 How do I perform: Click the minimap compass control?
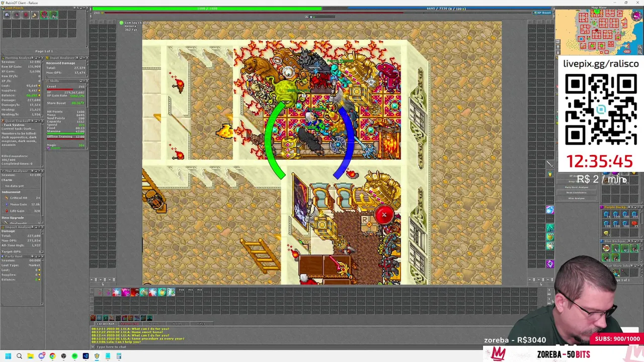[636, 16]
